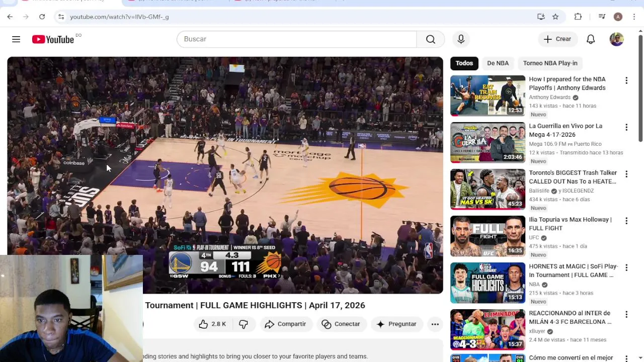Open the YouTube hamburger guide menu
The width and height of the screenshot is (644, 362).
pyautogui.click(x=16, y=39)
